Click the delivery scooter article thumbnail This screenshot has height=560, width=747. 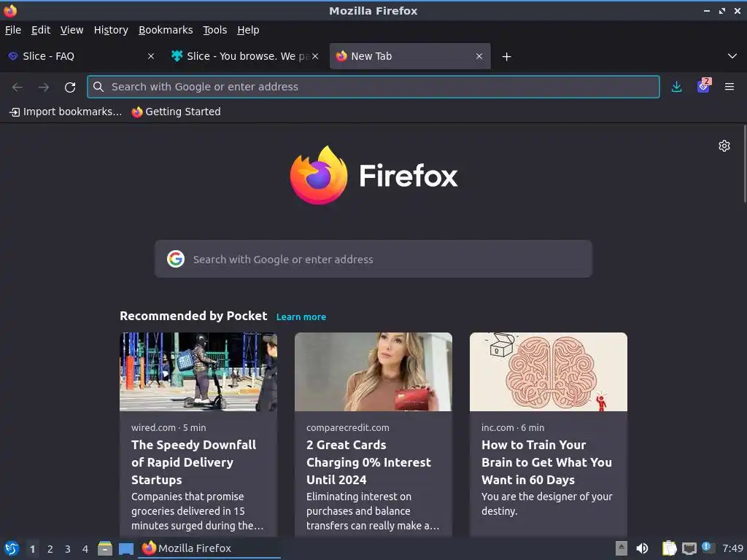[x=198, y=372]
